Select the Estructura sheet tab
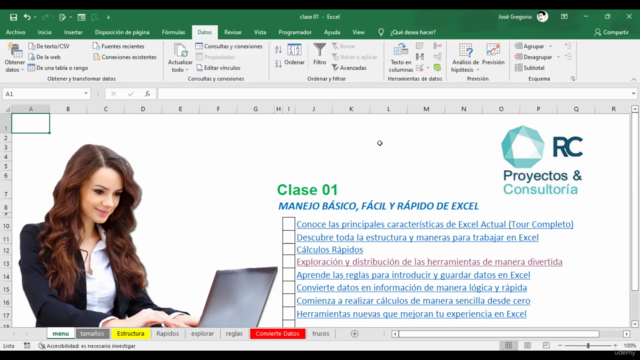 click(x=131, y=334)
